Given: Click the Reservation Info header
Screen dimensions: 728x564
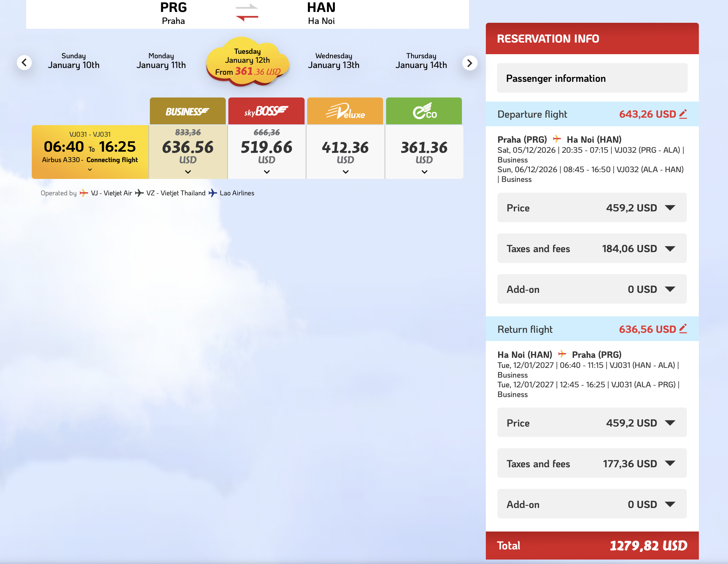Looking at the screenshot, I should [592, 38].
